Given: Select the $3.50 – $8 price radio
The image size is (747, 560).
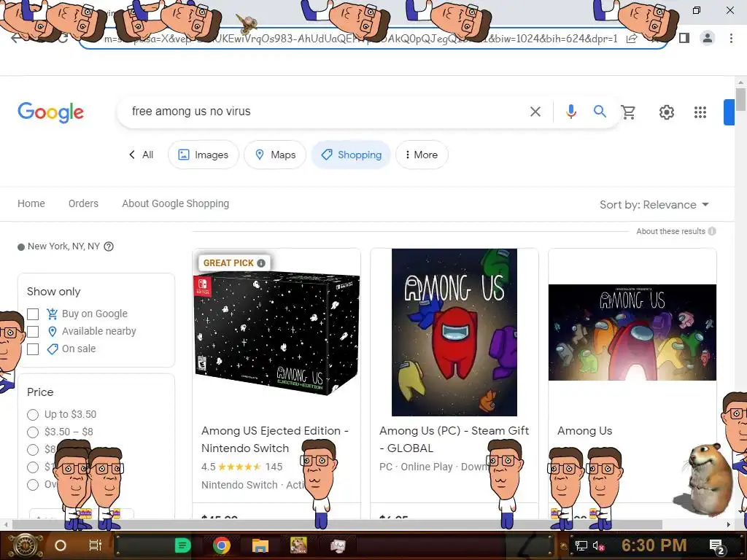Looking at the screenshot, I should pos(33,432).
